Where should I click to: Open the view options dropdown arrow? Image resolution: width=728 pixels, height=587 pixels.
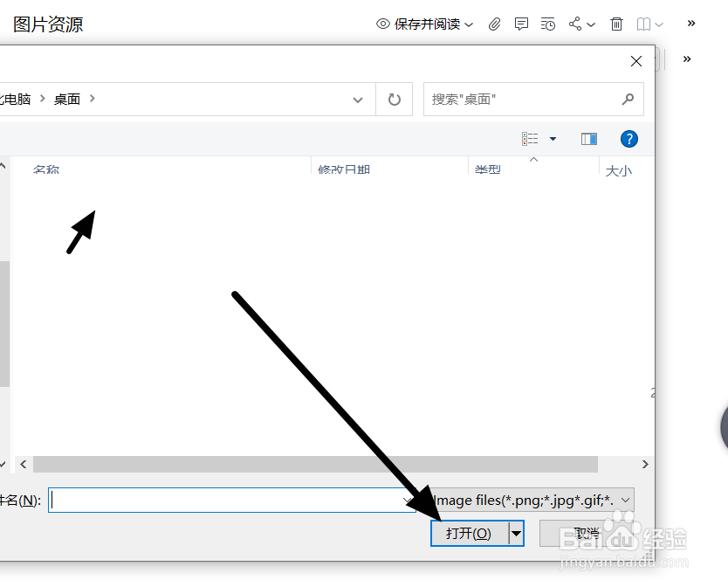pos(553,139)
